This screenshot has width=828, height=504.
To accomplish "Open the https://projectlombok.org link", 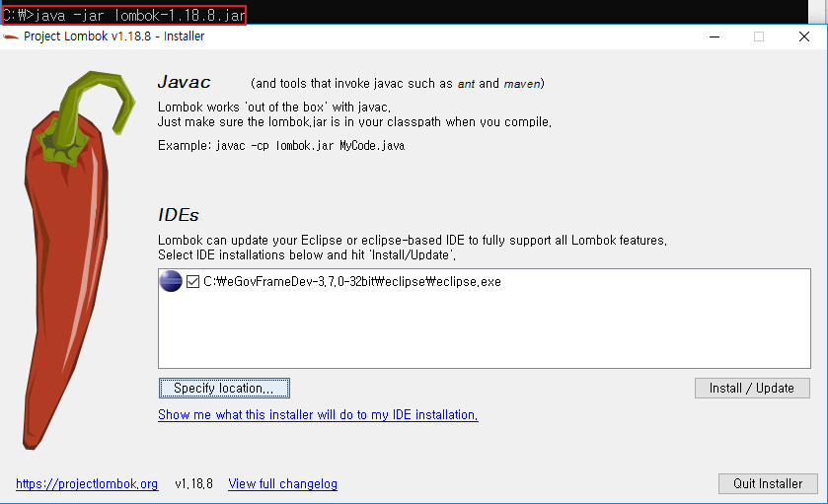I will click(87, 483).
